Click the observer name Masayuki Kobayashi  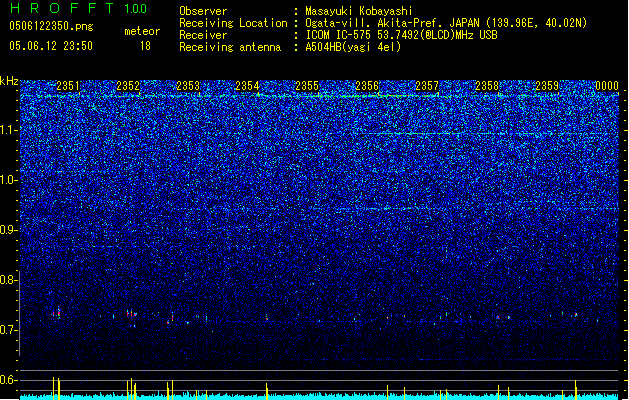(359, 11)
